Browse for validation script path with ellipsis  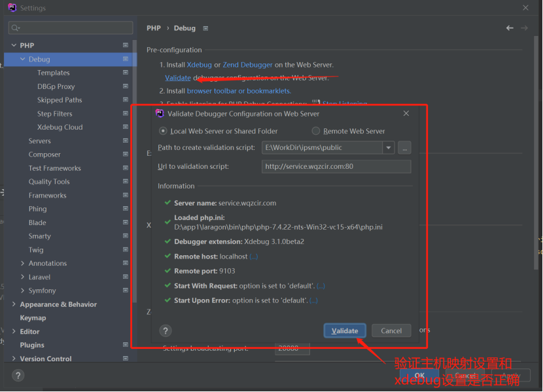pos(404,147)
